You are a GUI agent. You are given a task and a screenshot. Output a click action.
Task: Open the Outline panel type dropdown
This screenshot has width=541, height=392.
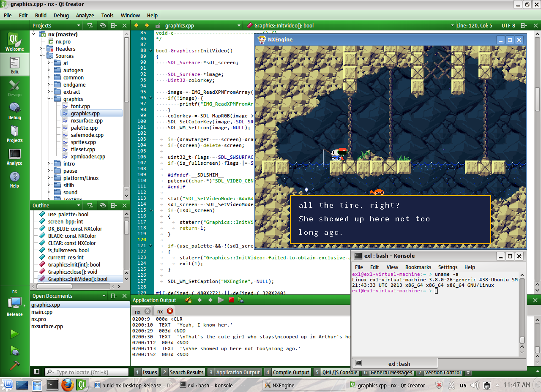point(57,206)
